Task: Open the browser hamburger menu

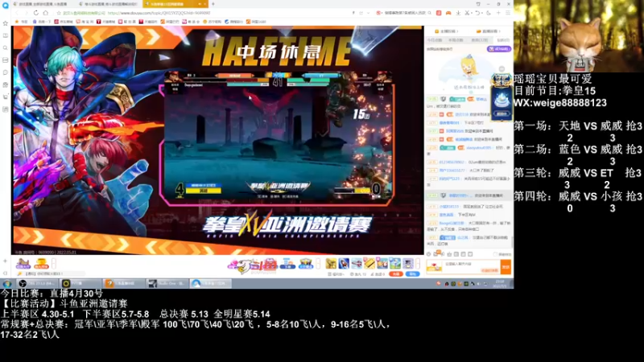Action: click(508, 13)
